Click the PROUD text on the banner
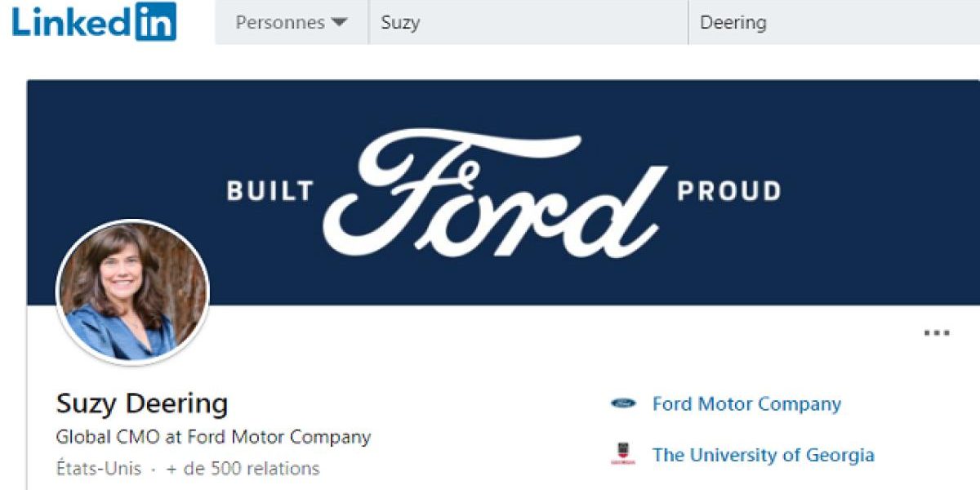This screenshot has width=980, height=490. pos(728,192)
